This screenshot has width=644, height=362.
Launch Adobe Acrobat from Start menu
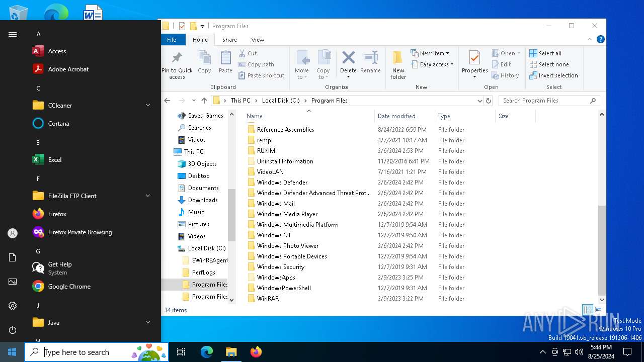tap(93, 69)
